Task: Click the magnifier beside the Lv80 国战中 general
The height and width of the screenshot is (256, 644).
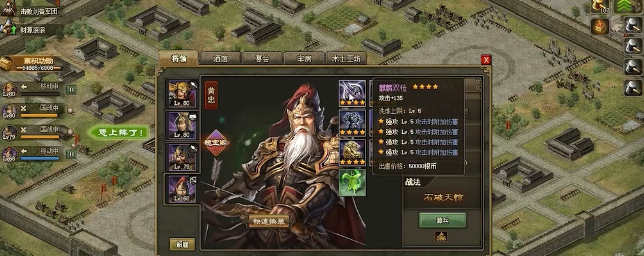Action: [x=71, y=111]
